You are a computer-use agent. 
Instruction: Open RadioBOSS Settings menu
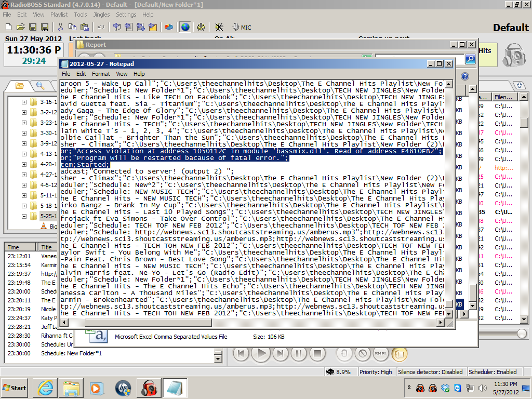tap(126, 15)
